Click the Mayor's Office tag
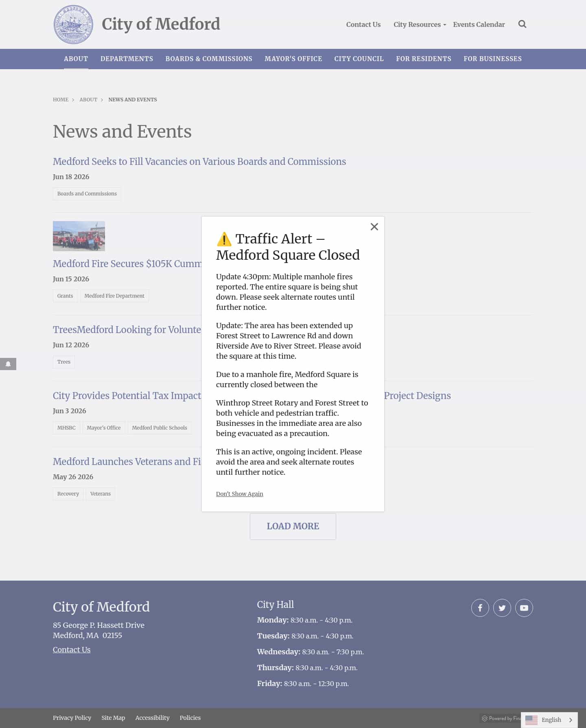 (104, 428)
